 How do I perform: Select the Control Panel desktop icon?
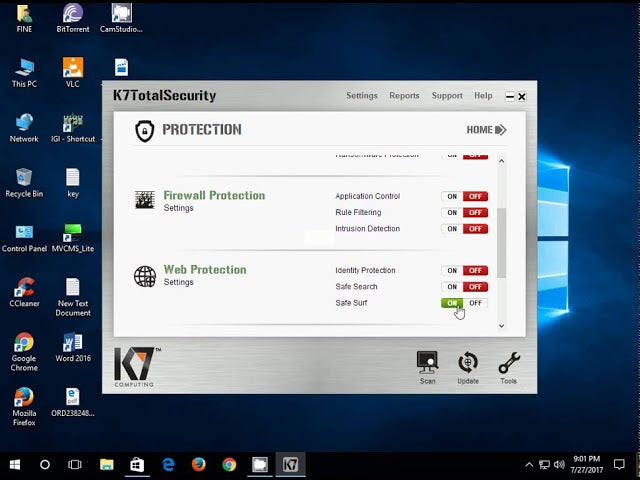24,238
